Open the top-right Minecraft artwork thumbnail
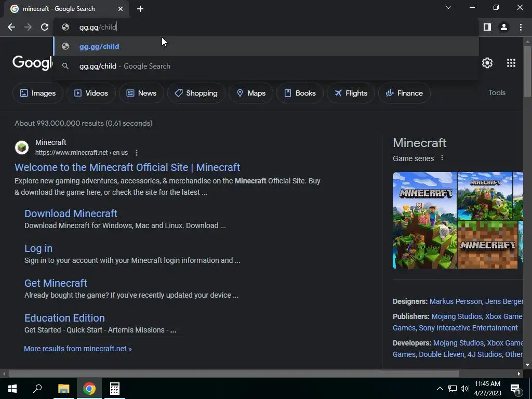Image resolution: width=532 pixels, height=399 pixels. click(485, 196)
